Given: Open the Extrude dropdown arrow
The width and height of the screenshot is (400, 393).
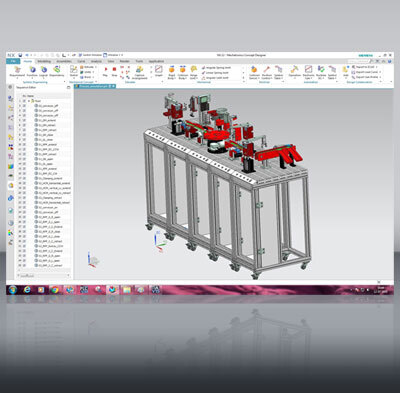Looking at the screenshot, I should (x=96, y=67).
